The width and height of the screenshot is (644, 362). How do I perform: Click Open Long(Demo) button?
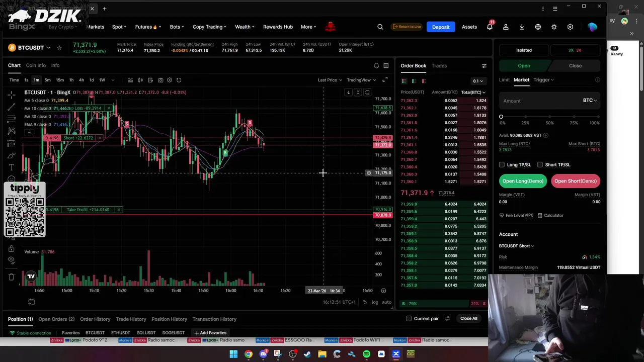coord(523,181)
